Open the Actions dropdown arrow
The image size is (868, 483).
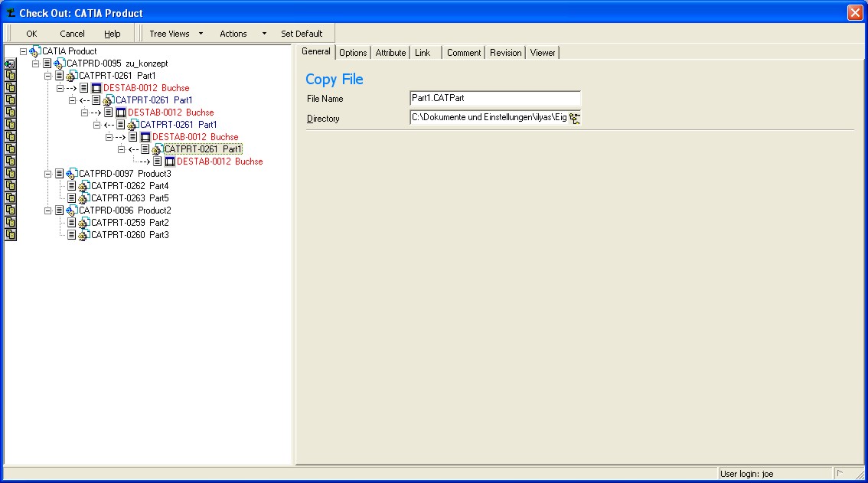[264, 34]
